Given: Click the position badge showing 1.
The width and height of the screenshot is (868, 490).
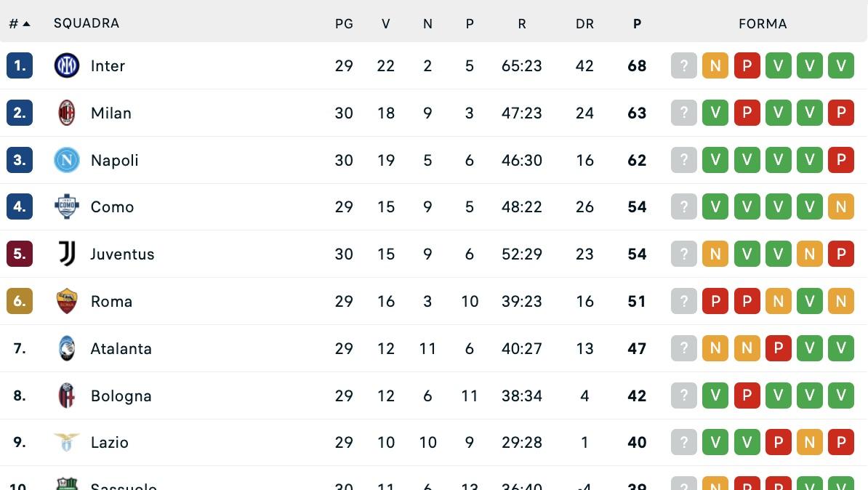Looking at the screenshot, I should (19, 65).
